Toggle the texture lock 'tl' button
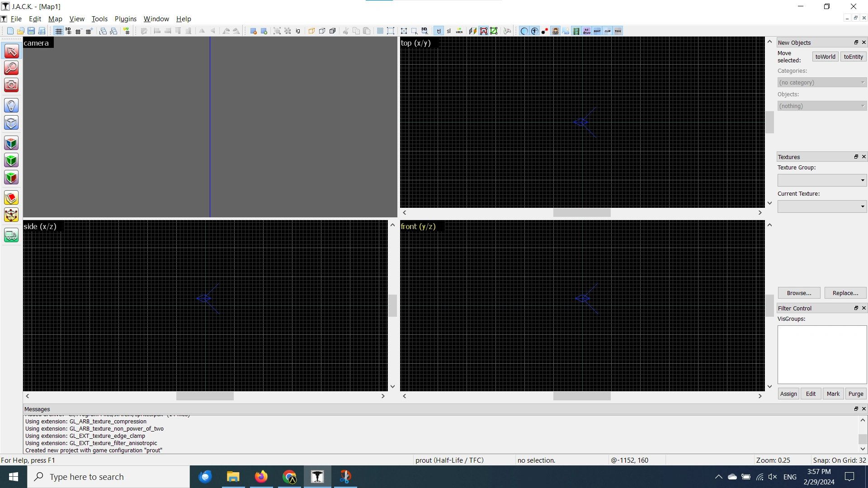Image resolution: width=868 pixels, height=488 pixels. point(439,31)
